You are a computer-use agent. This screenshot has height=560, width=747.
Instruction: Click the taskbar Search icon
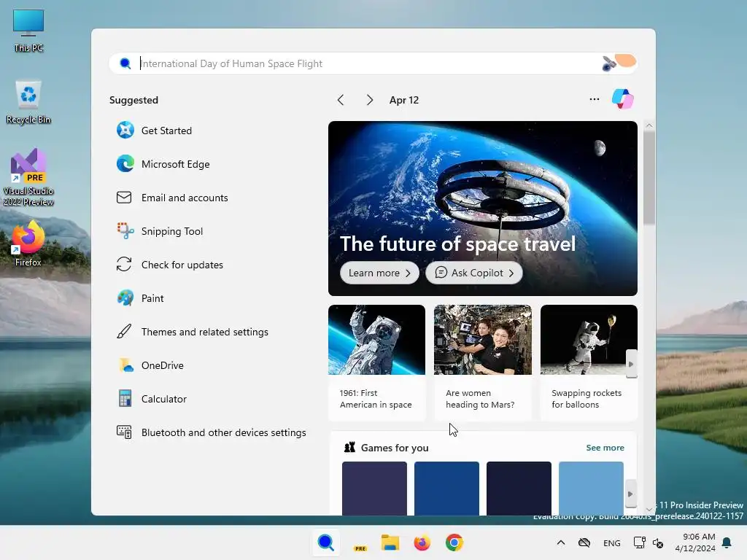(326, 542)
